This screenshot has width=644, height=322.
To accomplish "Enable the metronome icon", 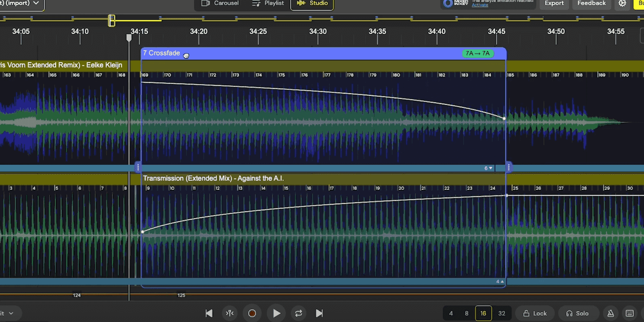I will [610, 313].
